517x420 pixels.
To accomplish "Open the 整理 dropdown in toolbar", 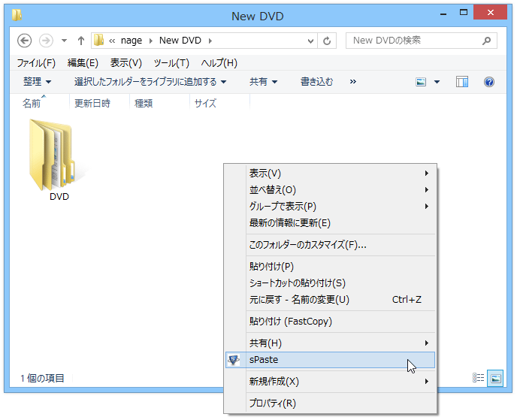I will [x=37, y=81].
